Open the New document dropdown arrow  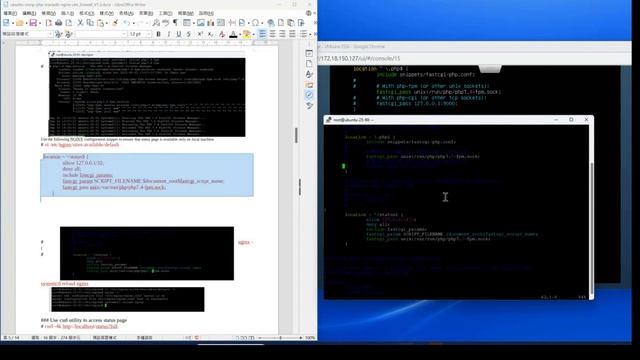[x=12, y=23]
